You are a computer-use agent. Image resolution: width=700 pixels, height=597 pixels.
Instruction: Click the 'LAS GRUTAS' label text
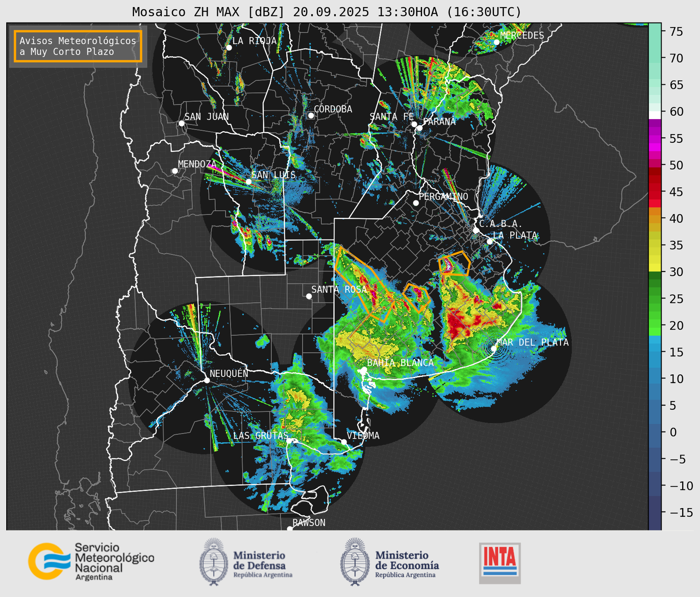click(261, 436)
